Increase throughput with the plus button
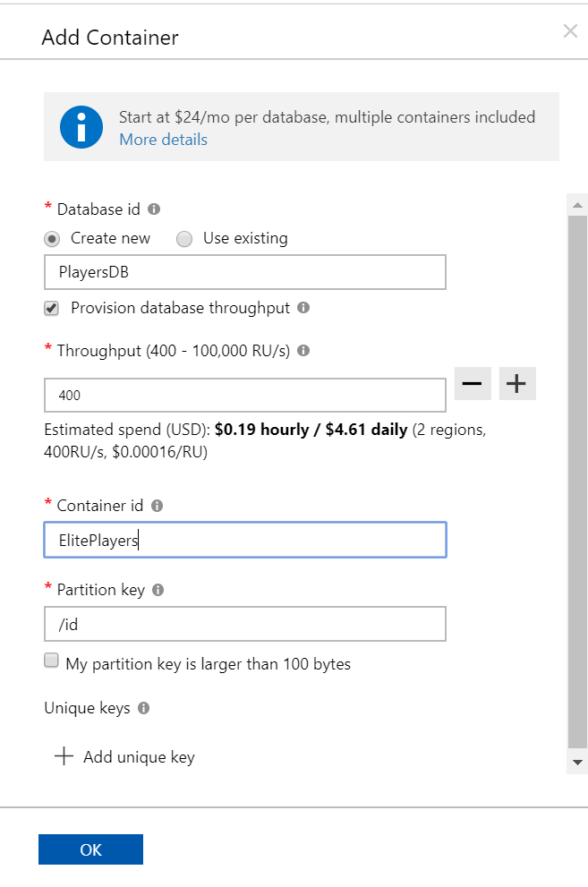 point(516,383)
